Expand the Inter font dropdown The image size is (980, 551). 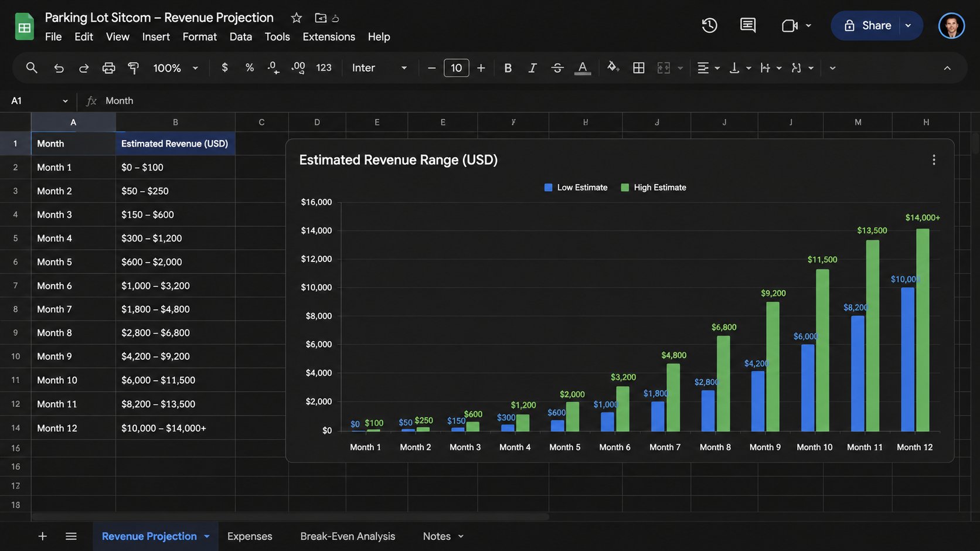tap(379, 68)
